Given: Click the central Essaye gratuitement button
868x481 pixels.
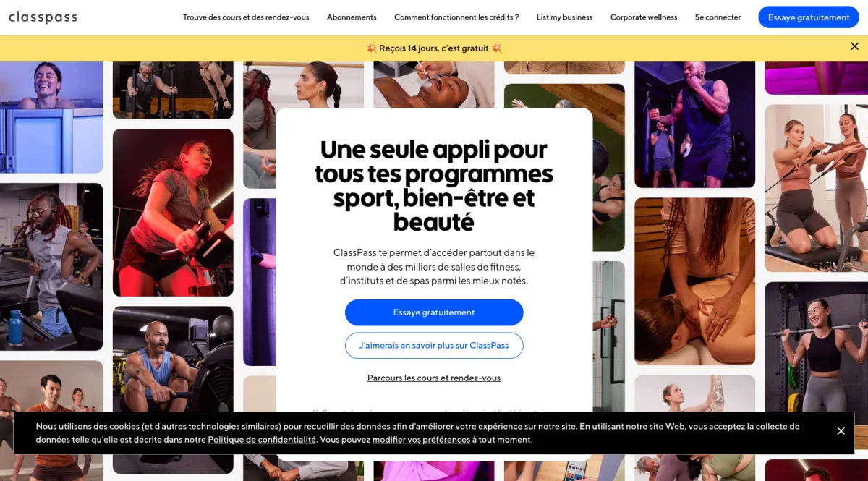Looking at the screenshot, I should (434, 312).
